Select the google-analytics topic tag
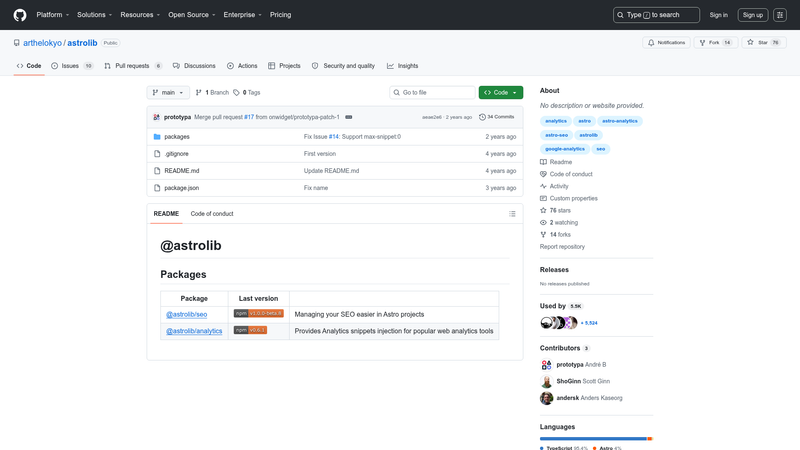 (x=565, y=149)
